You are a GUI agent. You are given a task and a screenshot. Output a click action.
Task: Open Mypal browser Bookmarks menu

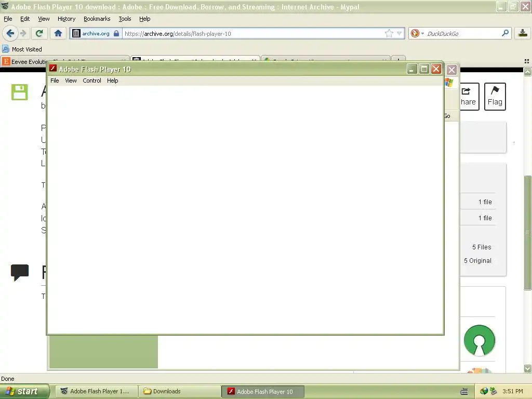click(97, 19)
